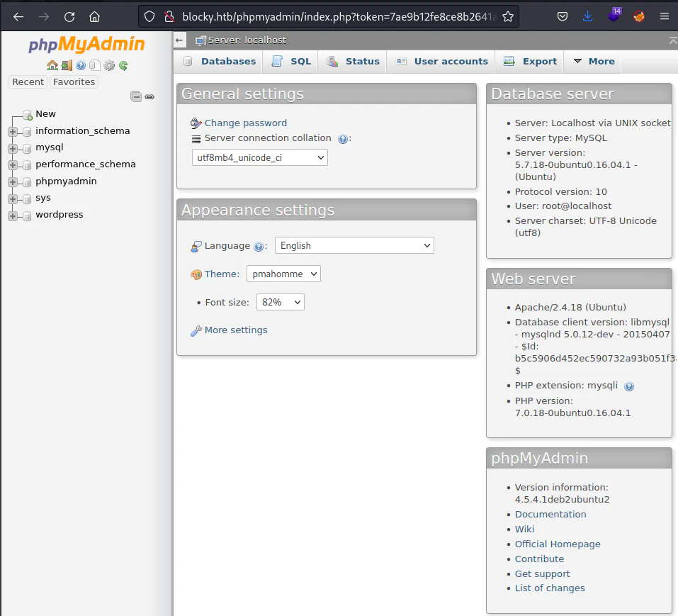The height and width of the screenshot is (616, 678).
Task: Open the Official Homepage link
Action: tap(558, 544)
